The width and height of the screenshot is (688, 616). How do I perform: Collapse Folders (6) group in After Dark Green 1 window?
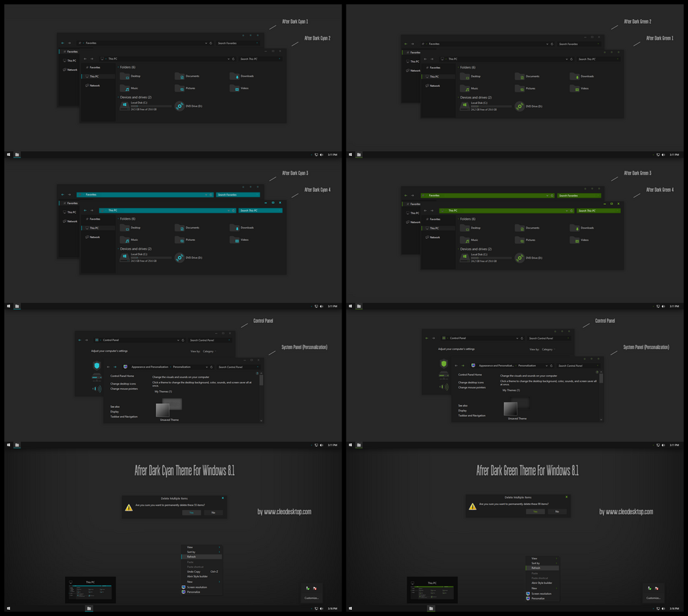click(x=458, y=68)
